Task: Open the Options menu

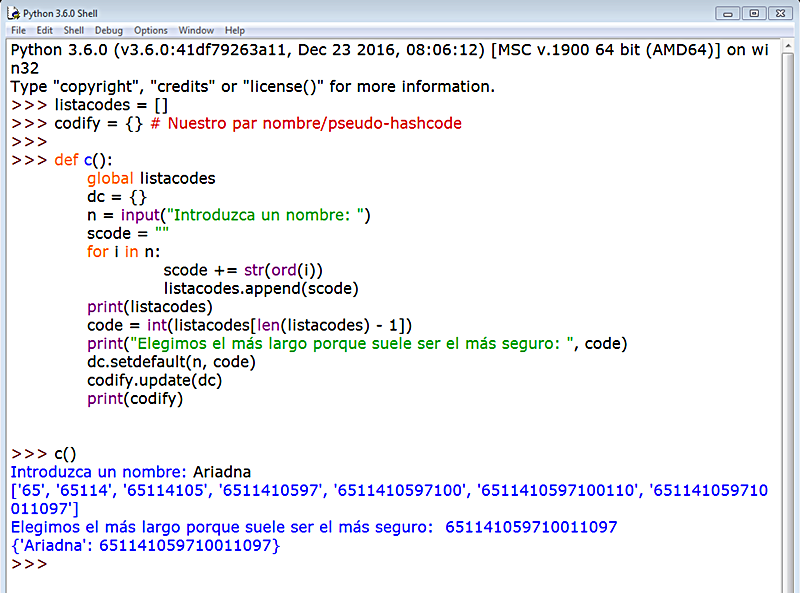Action: click(150, 30)
